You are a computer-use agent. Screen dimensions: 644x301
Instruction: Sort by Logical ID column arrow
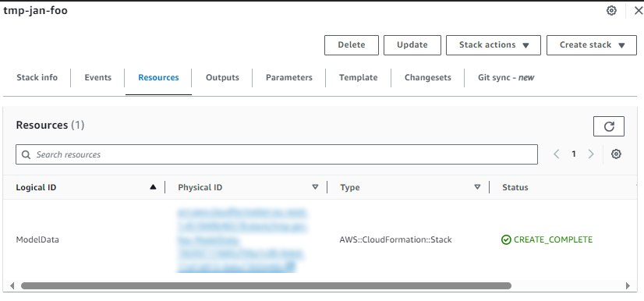point(153,187)
